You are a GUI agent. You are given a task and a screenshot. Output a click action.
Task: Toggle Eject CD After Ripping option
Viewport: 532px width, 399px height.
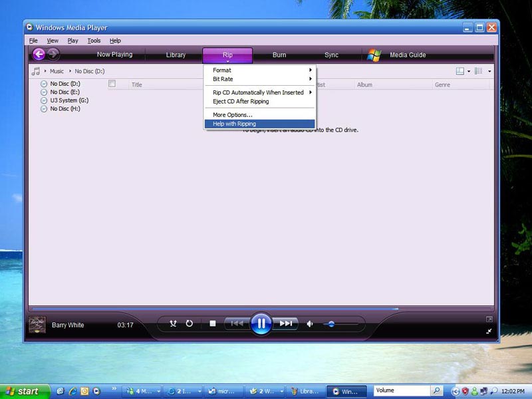coord(259,102)
